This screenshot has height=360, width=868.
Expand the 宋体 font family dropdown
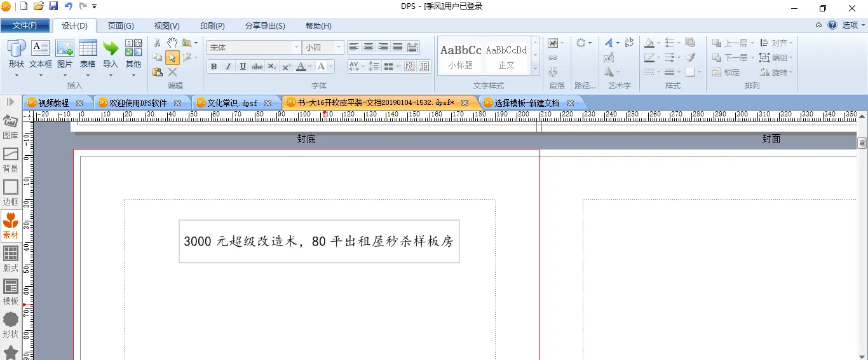click(296, 48)
